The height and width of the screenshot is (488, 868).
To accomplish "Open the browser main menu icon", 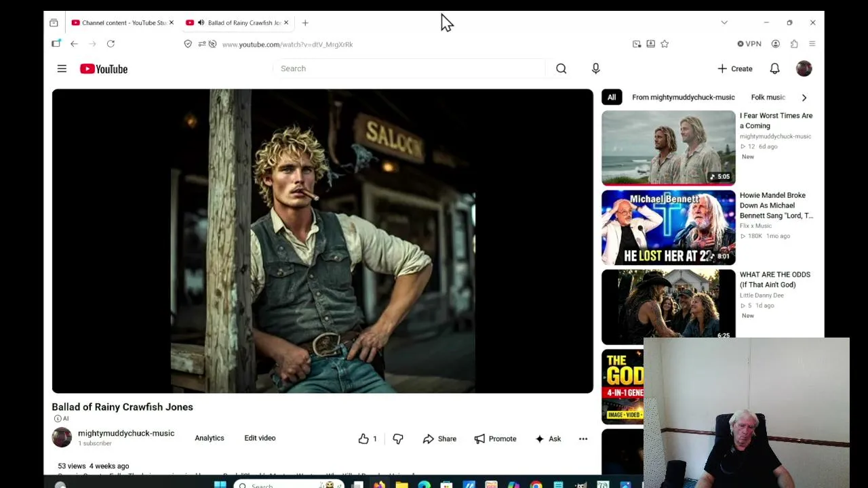I will (x=812, y=44).
